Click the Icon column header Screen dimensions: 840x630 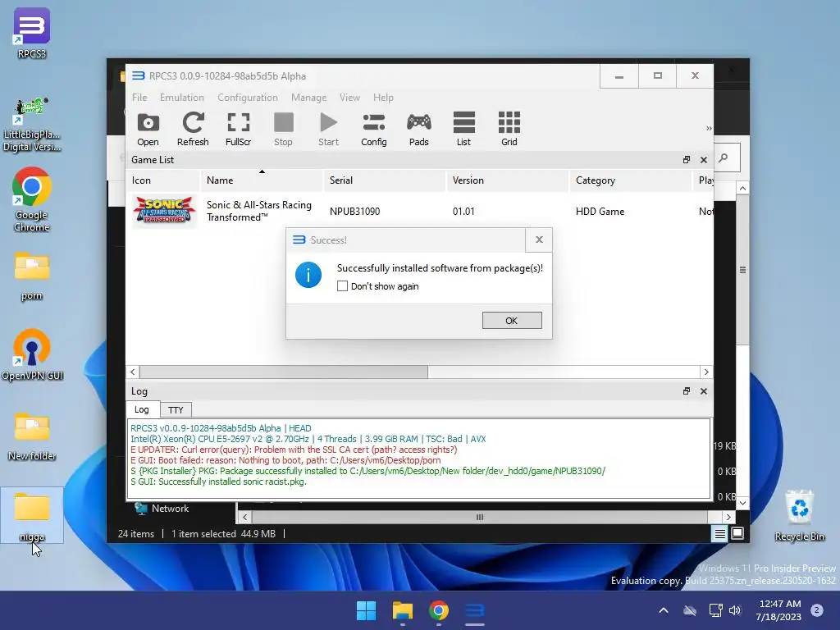point(163,180)
